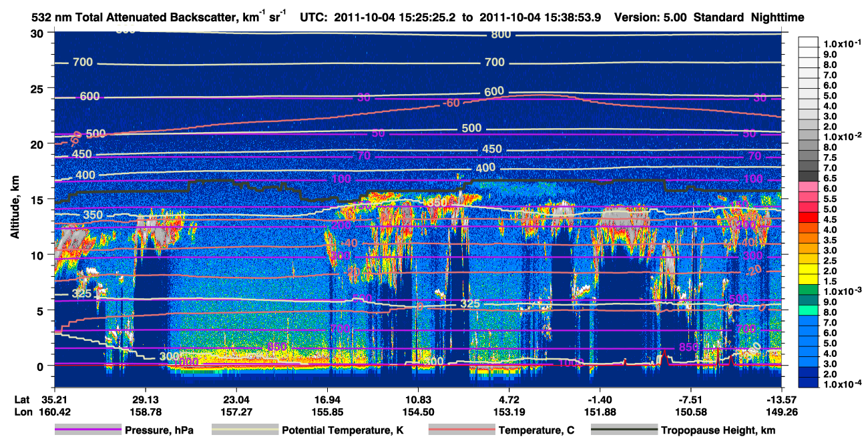Click the purple Pressure legend line sample

point(87,430)
